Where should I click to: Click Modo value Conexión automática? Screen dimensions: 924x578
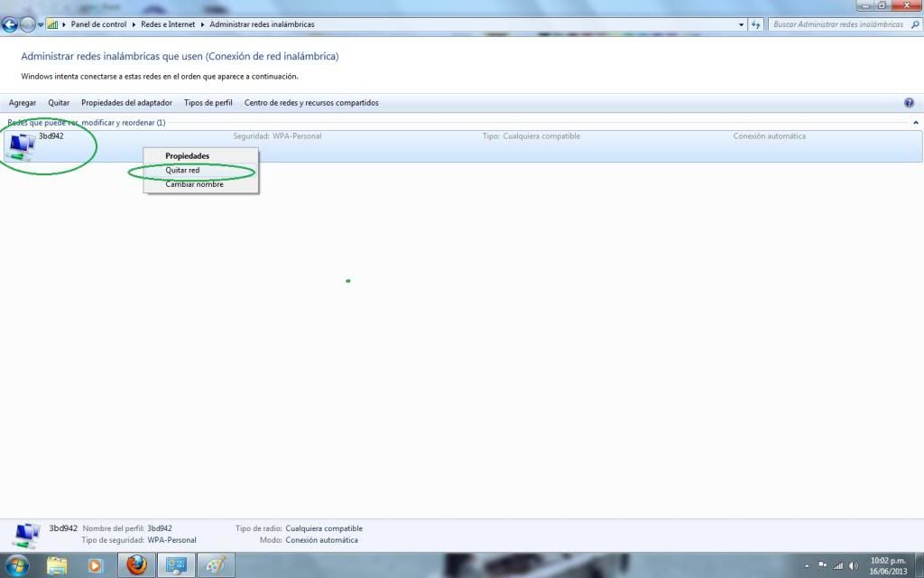point(322,540)
